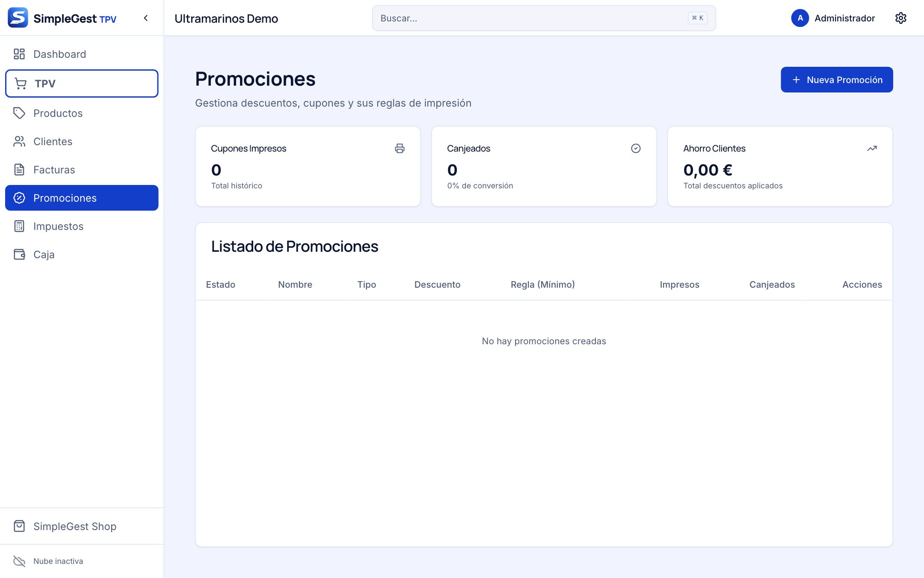Open the TPV section

click(x=82, y=83)
